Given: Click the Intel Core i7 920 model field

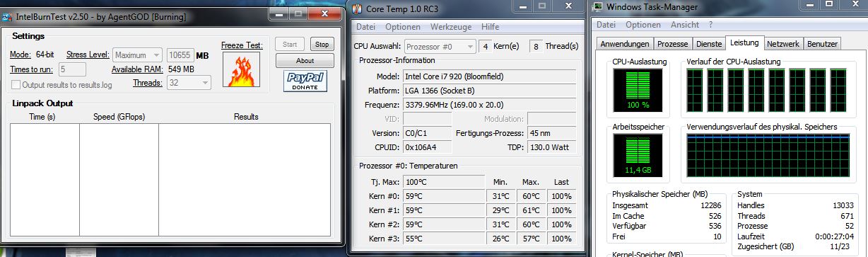Looking at the screenshot, I should 489,76.
